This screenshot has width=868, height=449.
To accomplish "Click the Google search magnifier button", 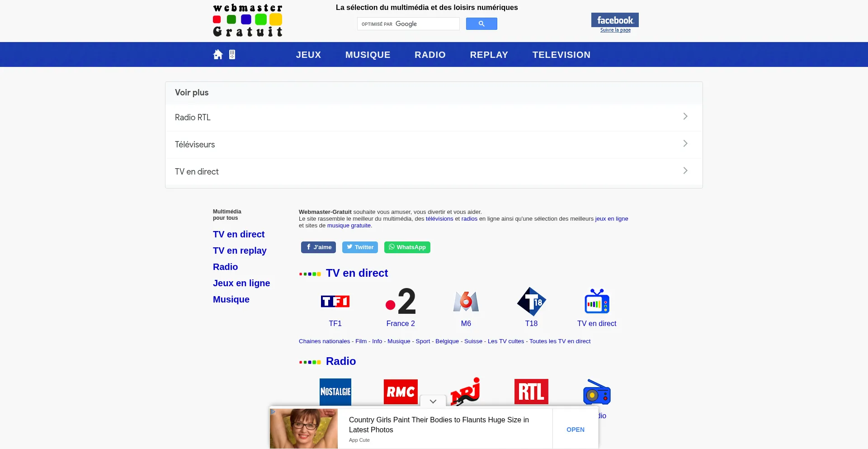I will pos(481,24).
